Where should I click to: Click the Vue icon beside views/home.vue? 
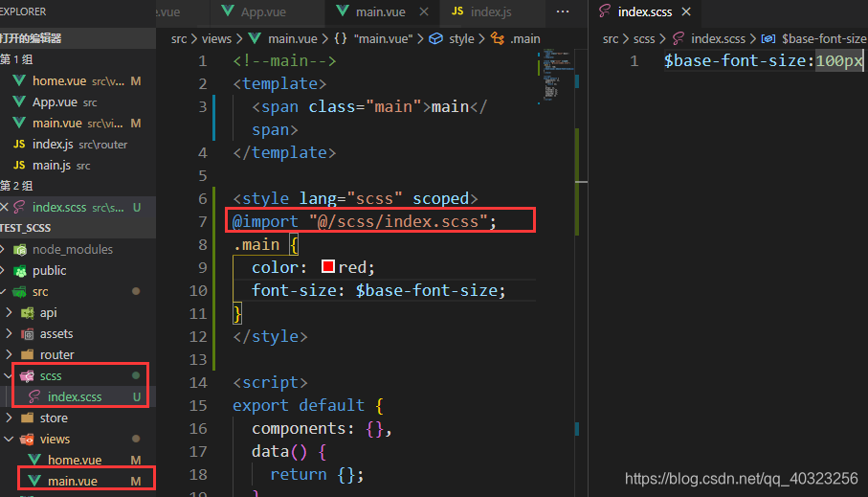pyautogui.click(x=34, y=460)
